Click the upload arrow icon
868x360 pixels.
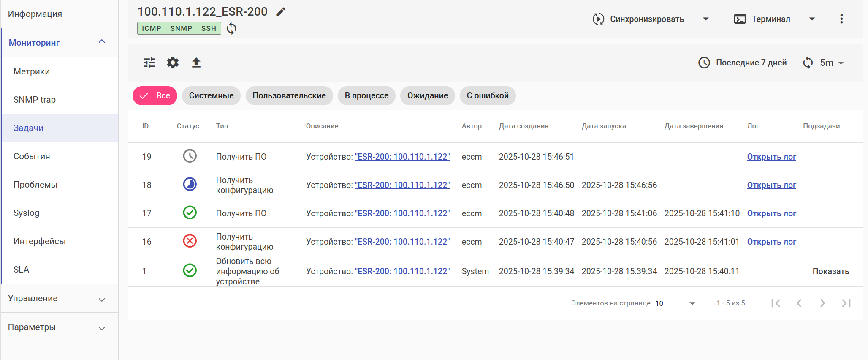[196, 63]
